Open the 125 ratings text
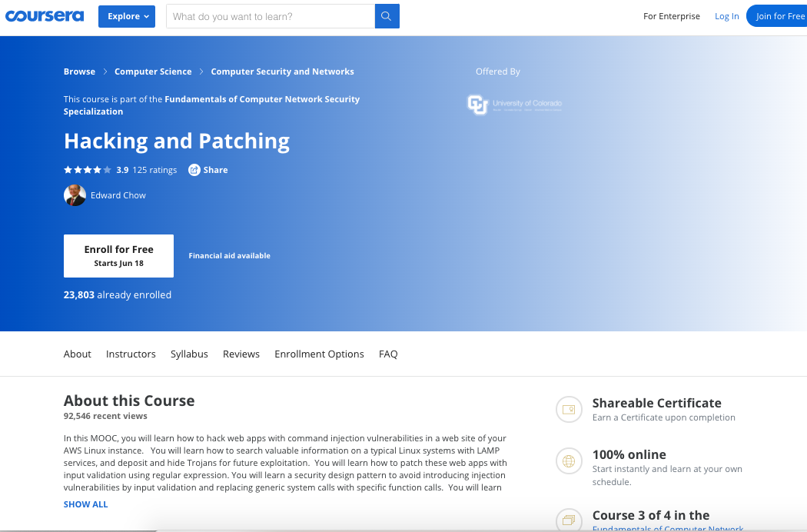Viewport: 807px width, 532px height. (x=154, y=170)
